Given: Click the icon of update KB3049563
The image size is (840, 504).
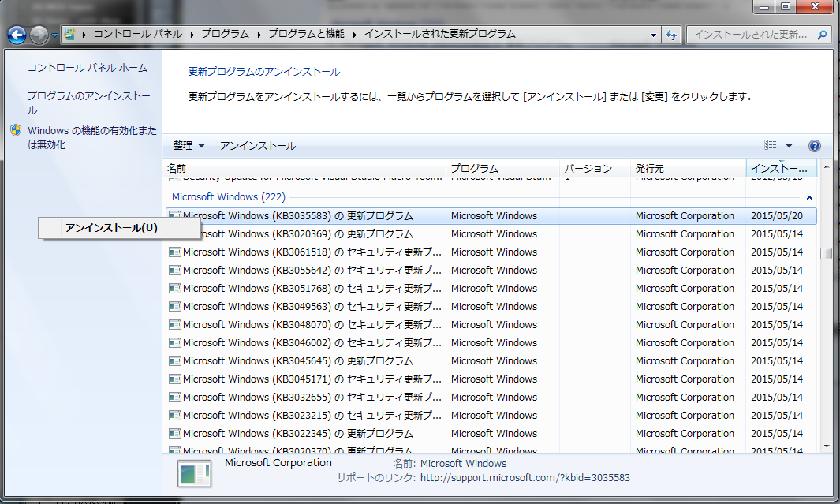Looking at the screenshot, I should point(174,307).
